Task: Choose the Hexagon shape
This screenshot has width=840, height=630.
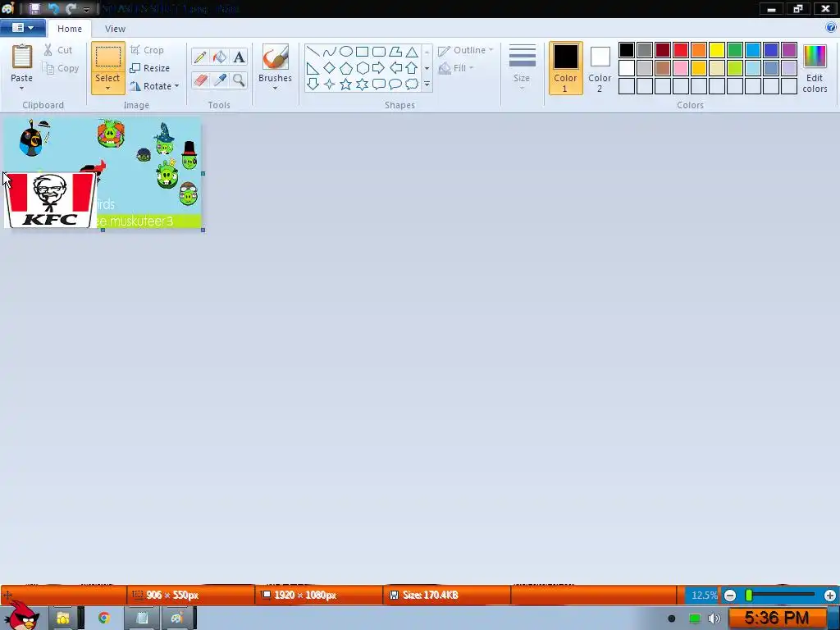Action: (363, 68)
